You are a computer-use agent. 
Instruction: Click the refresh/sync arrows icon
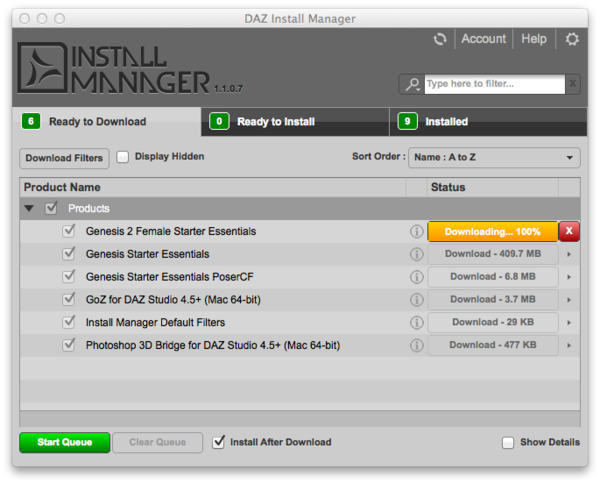[x=440, y=39]
